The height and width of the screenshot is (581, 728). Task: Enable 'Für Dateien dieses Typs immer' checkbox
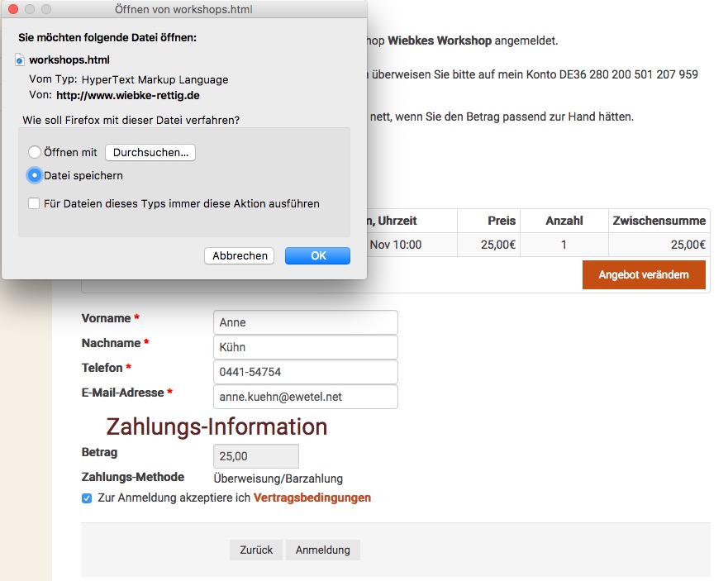34,203
